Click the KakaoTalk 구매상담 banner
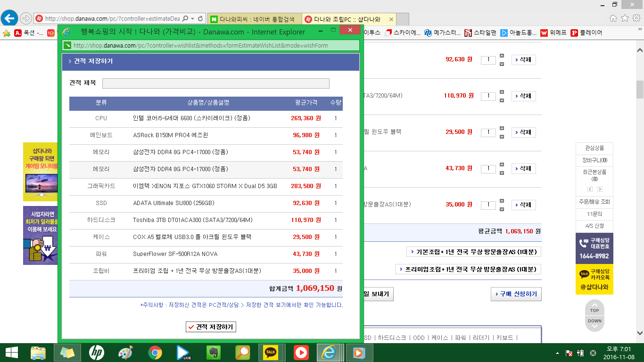 pos(594,279)
